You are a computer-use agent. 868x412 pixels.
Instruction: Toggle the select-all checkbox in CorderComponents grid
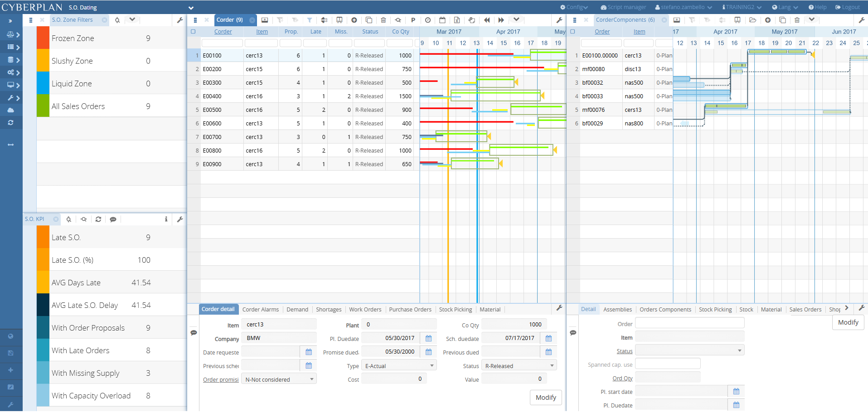pos(572,31)
